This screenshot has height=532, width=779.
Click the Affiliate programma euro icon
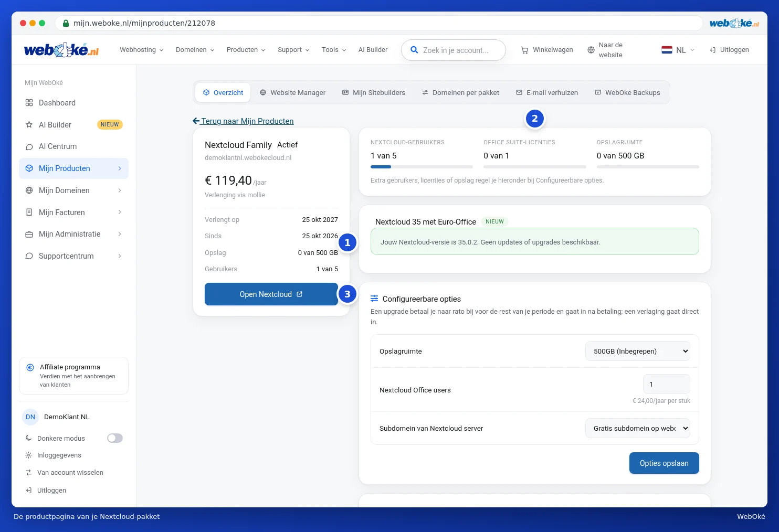point(30,367)
